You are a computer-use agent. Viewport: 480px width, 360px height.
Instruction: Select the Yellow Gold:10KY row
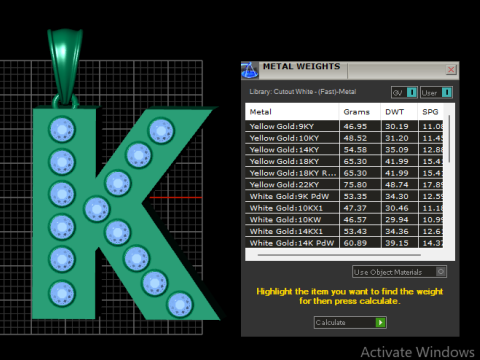[x=344, y=138]
